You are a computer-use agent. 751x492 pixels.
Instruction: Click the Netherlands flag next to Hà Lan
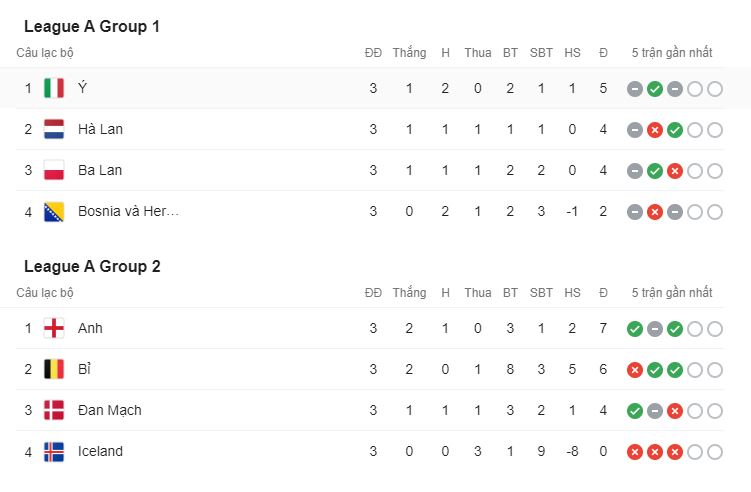tap(54, 129)
